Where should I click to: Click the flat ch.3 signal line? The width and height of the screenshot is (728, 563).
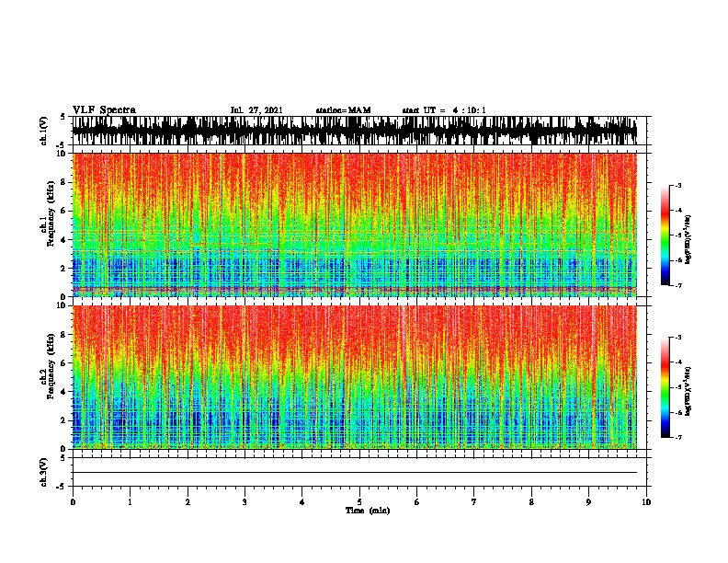(355, 473)
